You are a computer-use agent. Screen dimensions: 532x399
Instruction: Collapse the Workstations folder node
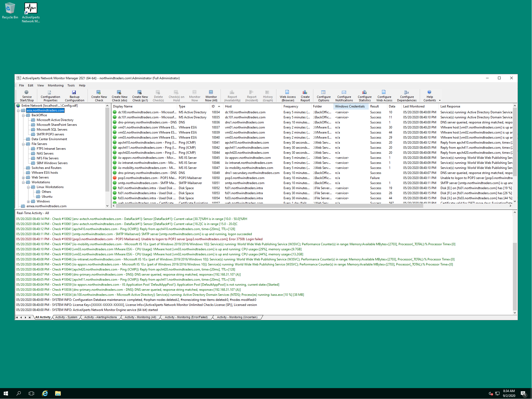click(x=23, y=182)
